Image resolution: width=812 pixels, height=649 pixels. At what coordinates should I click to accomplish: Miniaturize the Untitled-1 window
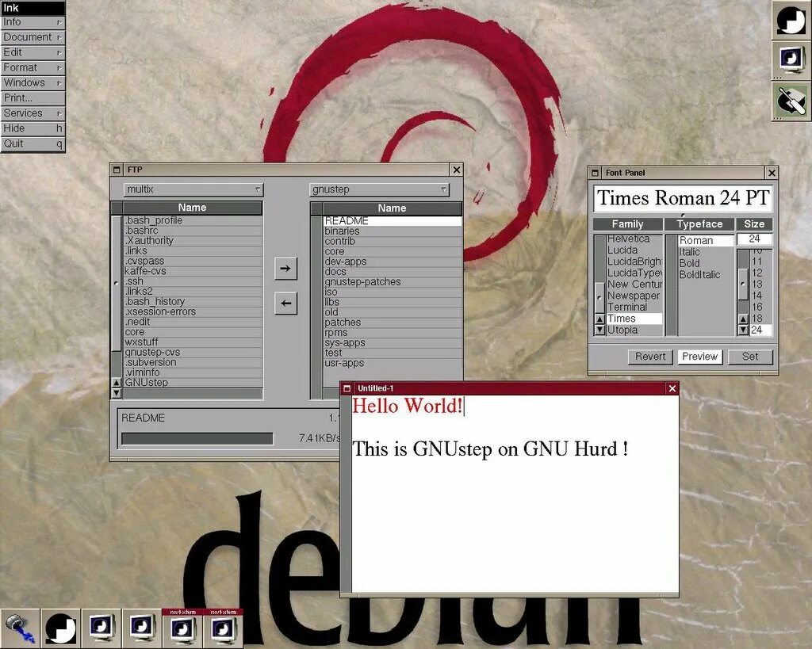pyautogui.click(x=347, y=388)
